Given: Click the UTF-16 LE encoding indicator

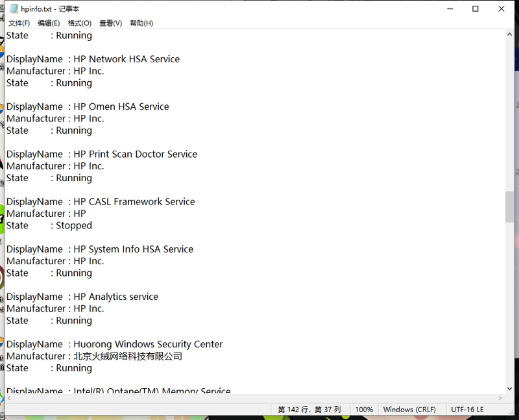Looking at the screenshot, I should (x=468, y=410).
